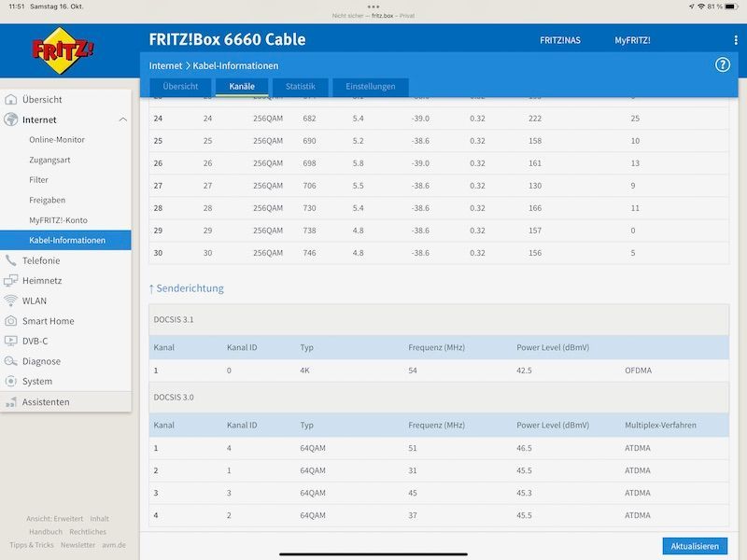This screenshot has width=747, height=560.
Task: Tap the Safari multitasking three dots
Action: tap(373, 7)
